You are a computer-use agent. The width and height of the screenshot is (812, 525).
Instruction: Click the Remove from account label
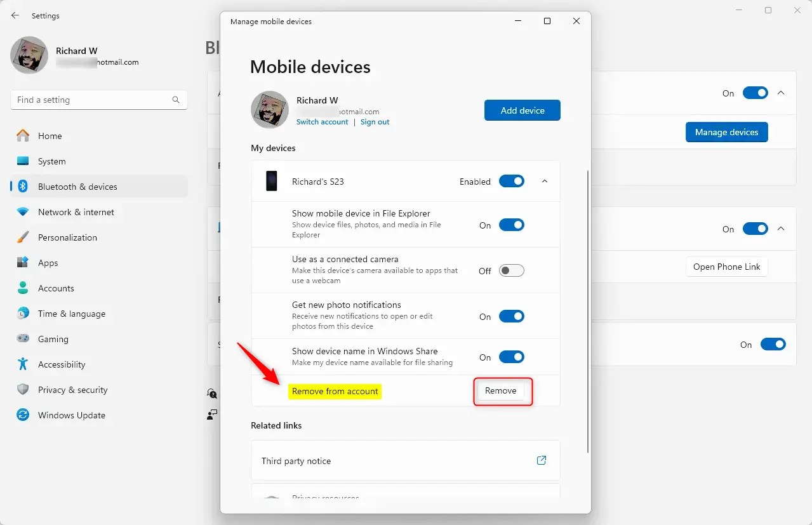click(x=335, y=391)
